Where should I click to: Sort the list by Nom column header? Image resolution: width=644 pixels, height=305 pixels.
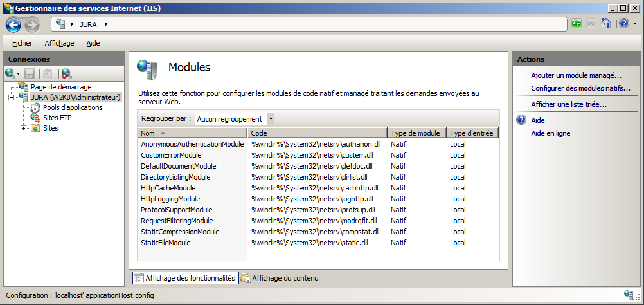pyautogui.click(x=192, y=133)
